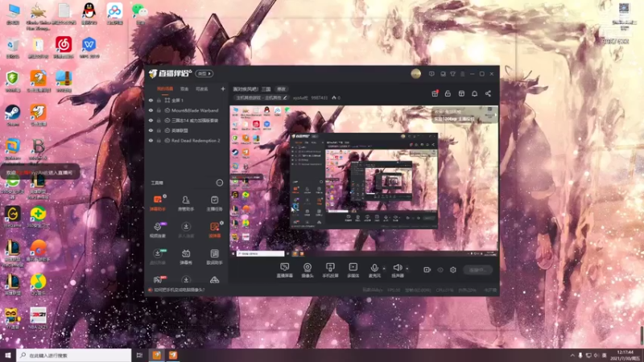644x362 pixels.
Task: Open the Steam desktop shortcut
Action: 12,115
